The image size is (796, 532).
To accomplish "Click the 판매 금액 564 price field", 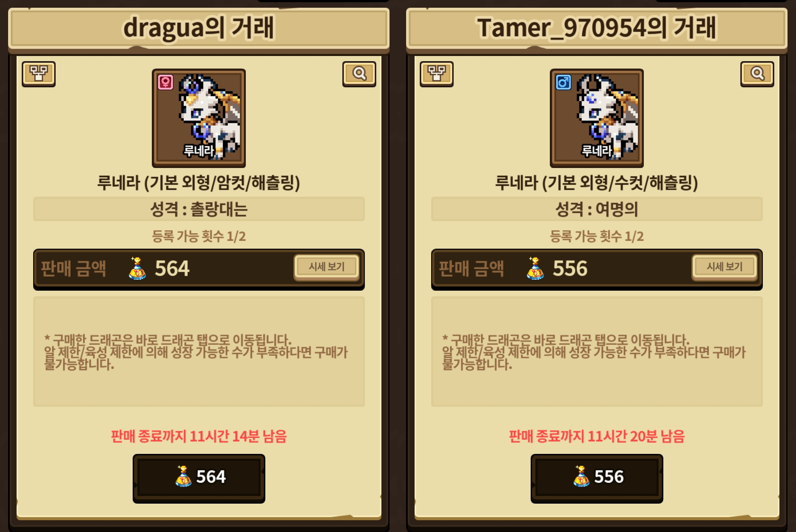I will (x=199, y=269).
